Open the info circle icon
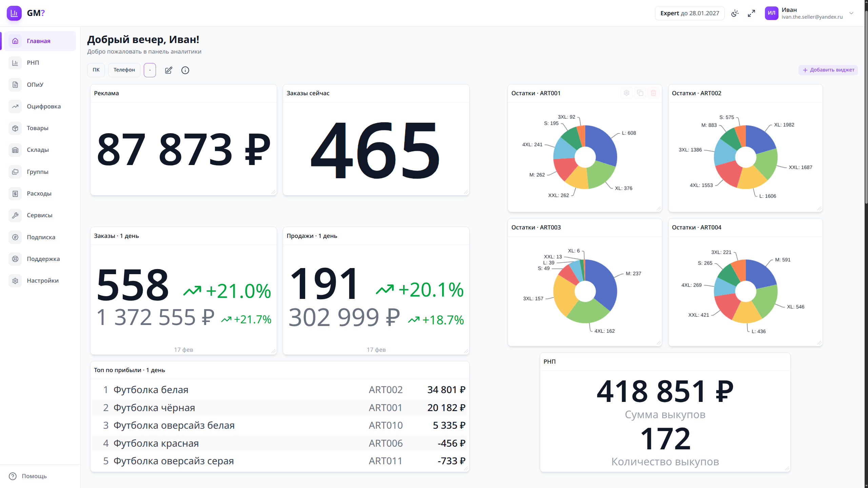 (x=185, y=70)
